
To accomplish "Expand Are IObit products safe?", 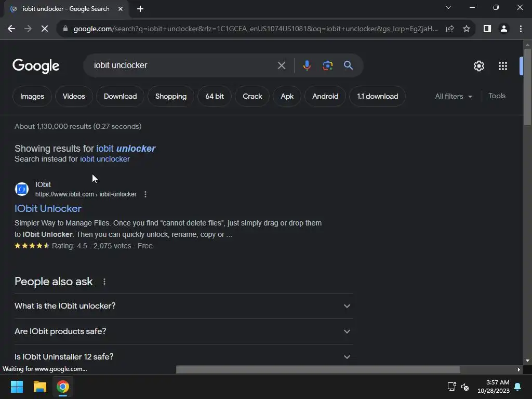I will click(184, 331).
